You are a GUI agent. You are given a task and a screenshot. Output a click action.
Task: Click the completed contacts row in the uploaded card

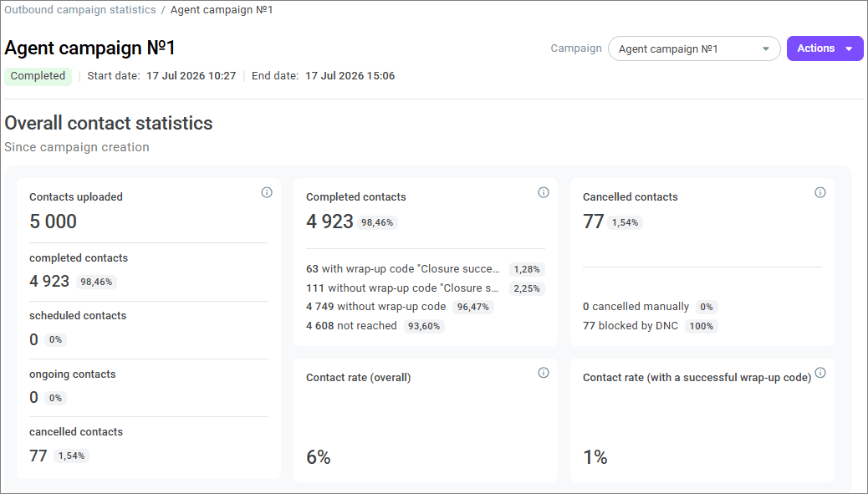pos(148,271)
